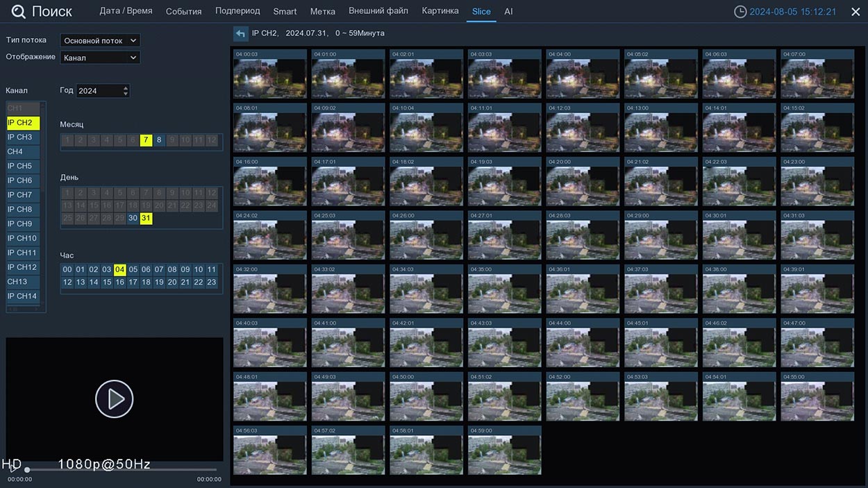Click the clock icon beside the date

tap(740, 12)
